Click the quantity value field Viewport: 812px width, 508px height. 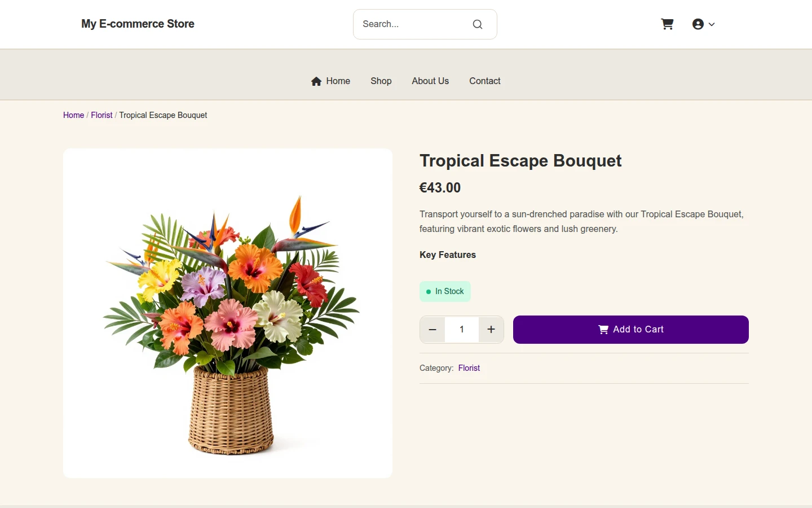point(462,330)
